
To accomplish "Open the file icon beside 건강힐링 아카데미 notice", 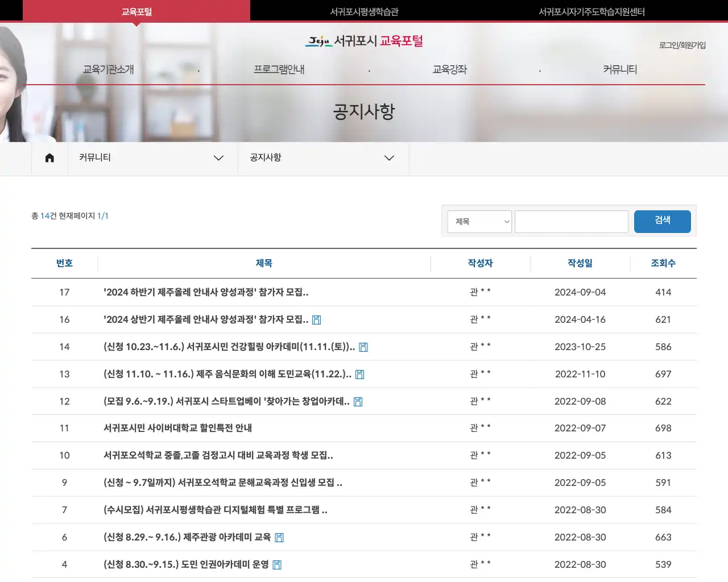I will pyautogui.click(x=363, y=347).
